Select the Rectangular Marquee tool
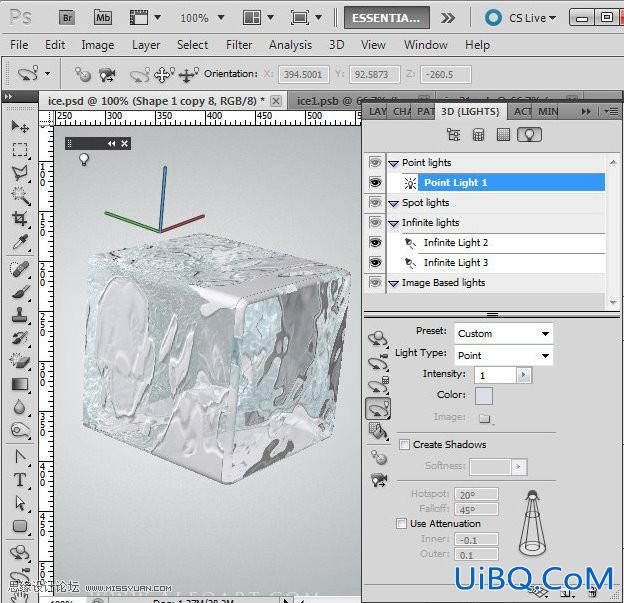The height and width of the screenshot is (603, 624). tap(20, 150)
